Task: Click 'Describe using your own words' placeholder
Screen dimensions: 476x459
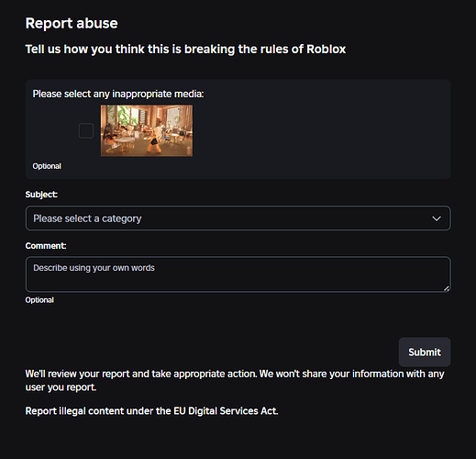Action: pyautogui.click(x=94, y=268)
